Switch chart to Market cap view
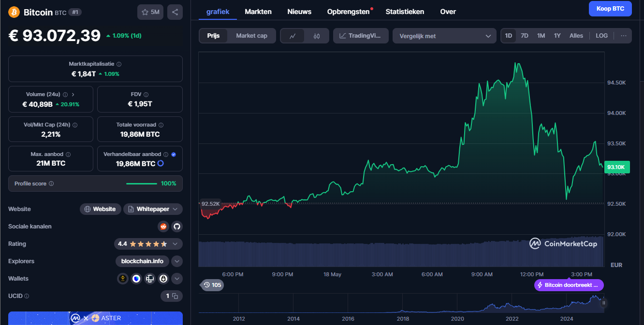The width and height of the screenshot is (644, 325). [251, 36]
